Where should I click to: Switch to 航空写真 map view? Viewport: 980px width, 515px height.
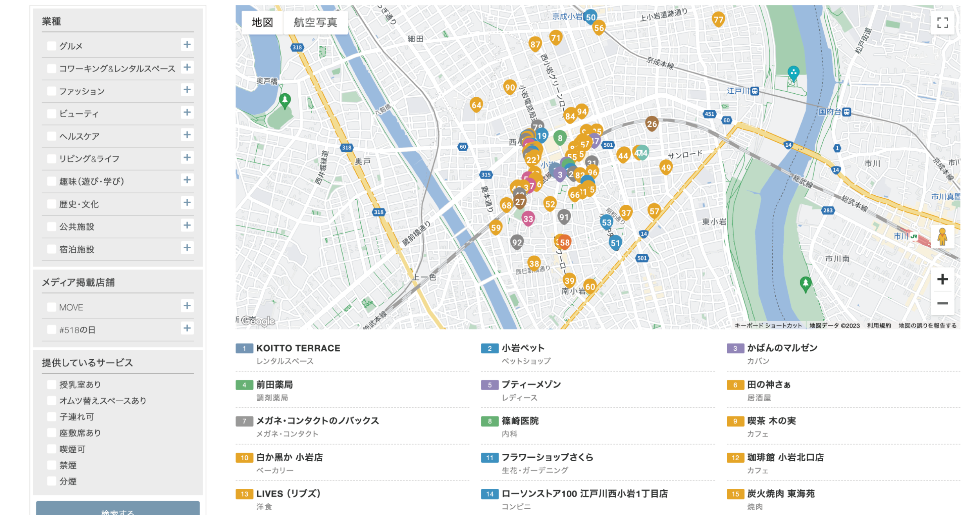coord(315,22)
